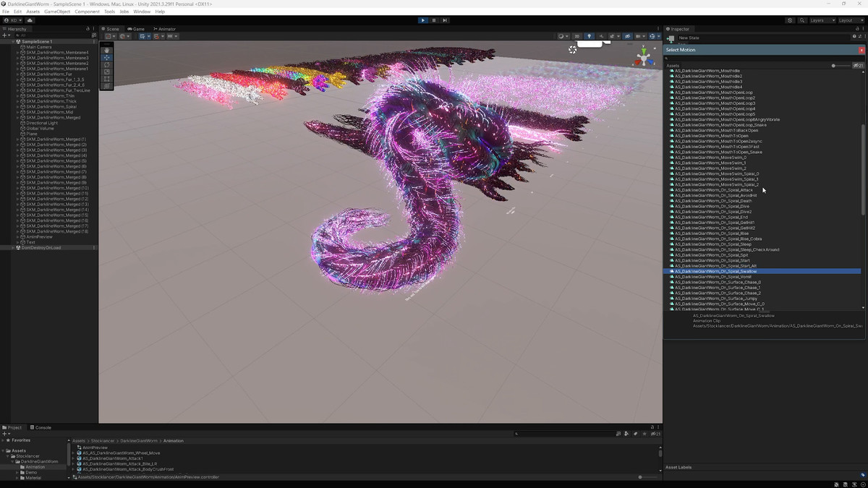
Task: Expand SKM_DarklineWorm_Membrane4 in hierarchy
Action: tap(18, 53)
